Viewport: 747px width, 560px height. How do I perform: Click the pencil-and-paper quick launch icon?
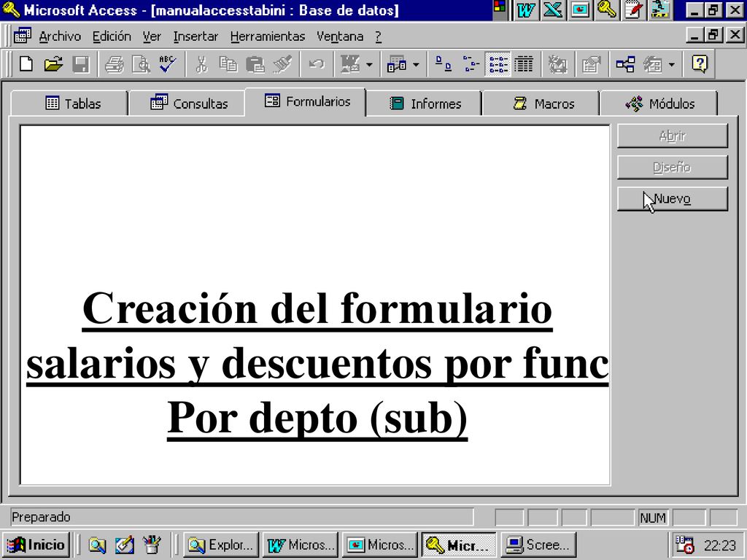tap(124, 545)
